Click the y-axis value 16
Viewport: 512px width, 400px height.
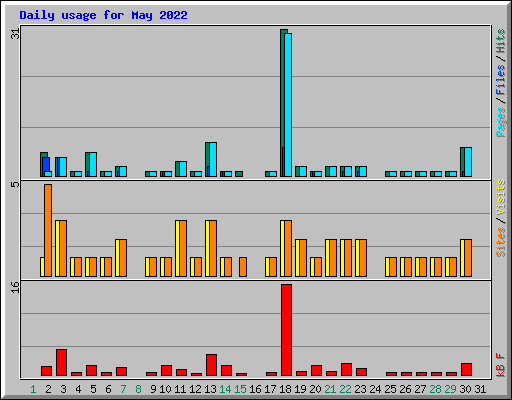coord(15,287)
